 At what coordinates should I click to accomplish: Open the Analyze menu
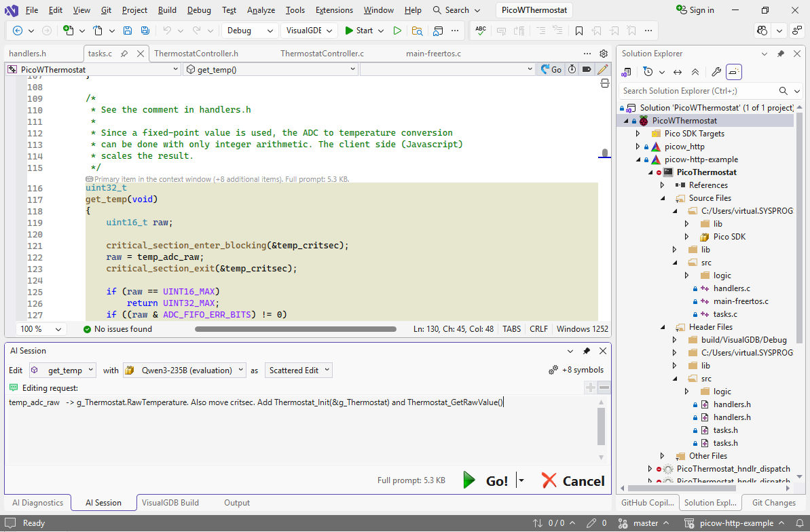point(261,10)
